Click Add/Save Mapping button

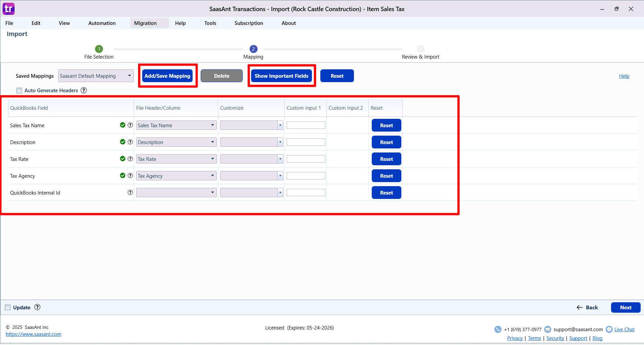coord(167,76)
